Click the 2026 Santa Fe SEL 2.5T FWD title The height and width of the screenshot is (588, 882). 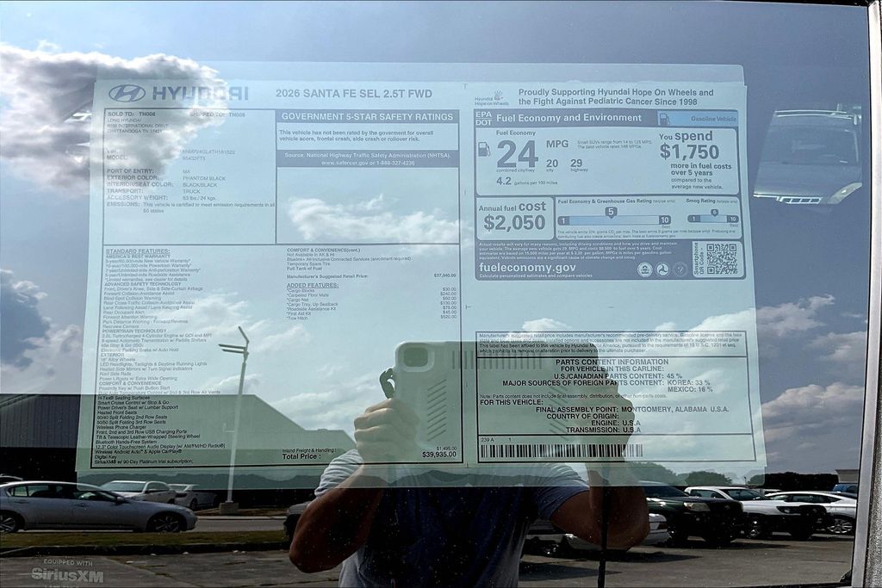(x=341, y=93)
